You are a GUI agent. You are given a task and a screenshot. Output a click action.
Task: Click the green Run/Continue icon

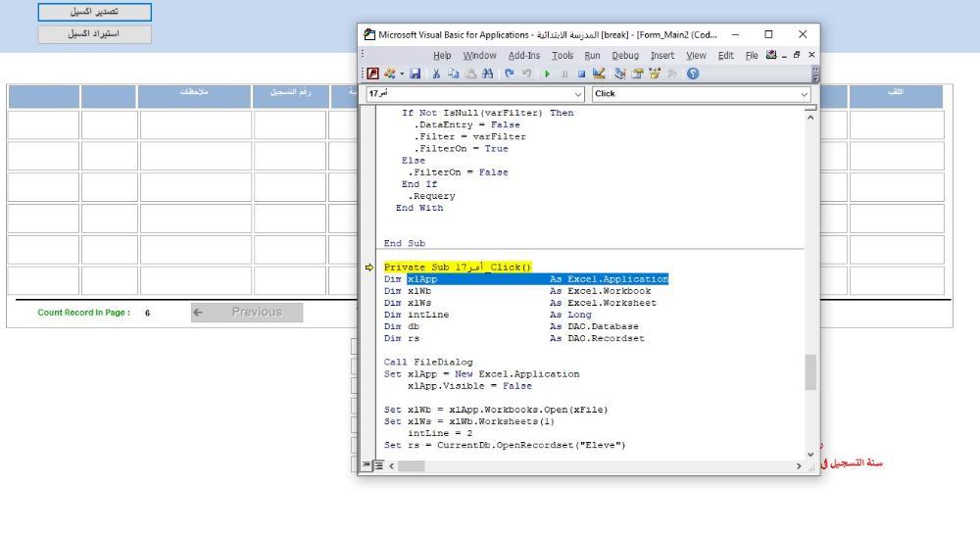(x=548, y=73)
